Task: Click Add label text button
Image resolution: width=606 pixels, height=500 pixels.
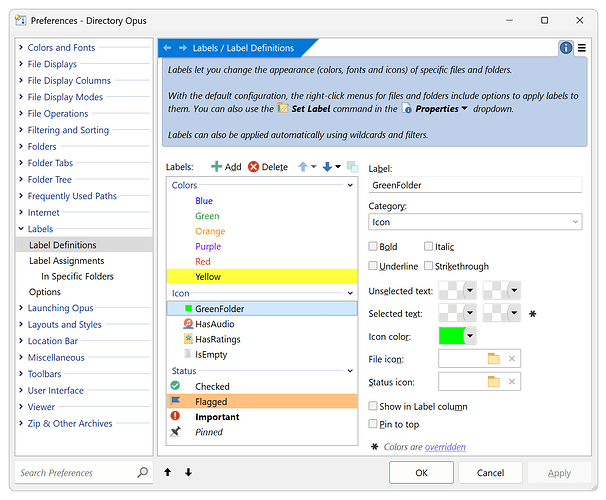Action: coord(233,167)
